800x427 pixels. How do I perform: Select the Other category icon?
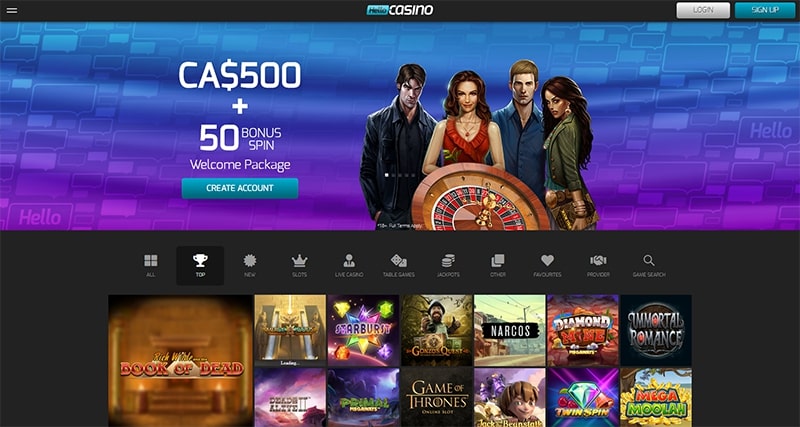(x=497, y=261)
